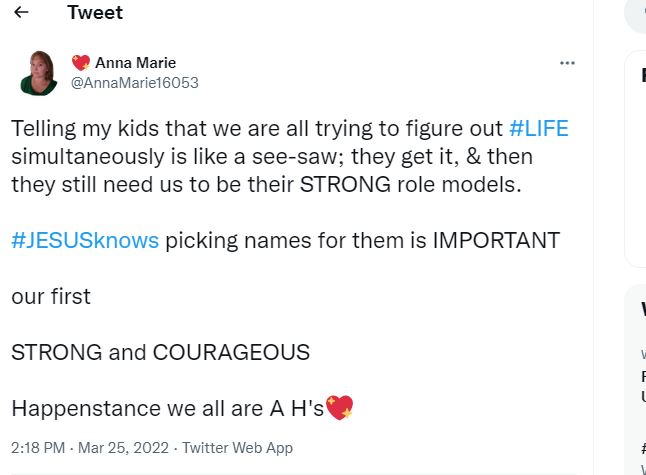Click the heart emoji before Anna Marie's name
Screen dimensions: 646x475
[x=81, y=63]
